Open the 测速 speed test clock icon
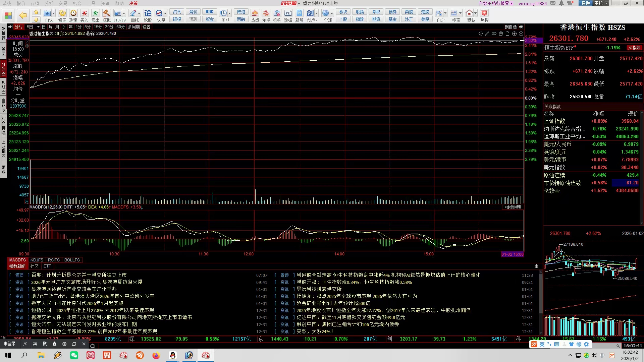644x362 pixels. click(x=73, y=13)
